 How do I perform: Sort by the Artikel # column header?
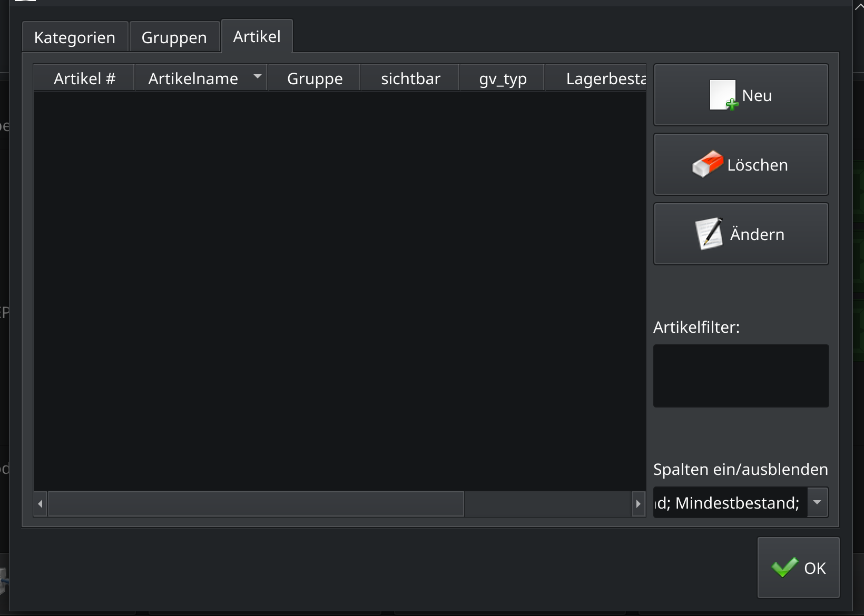pyautogui.click(x=84, y=78)
